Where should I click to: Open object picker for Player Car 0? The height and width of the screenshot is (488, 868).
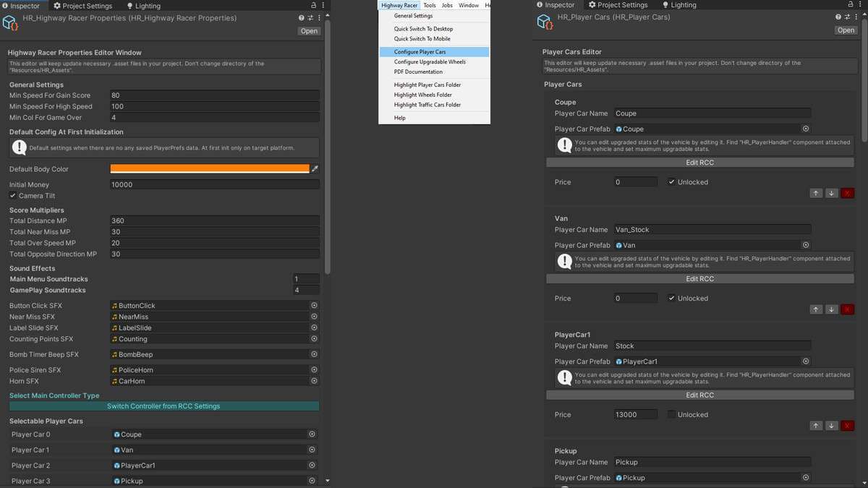[x=312, y=435]
